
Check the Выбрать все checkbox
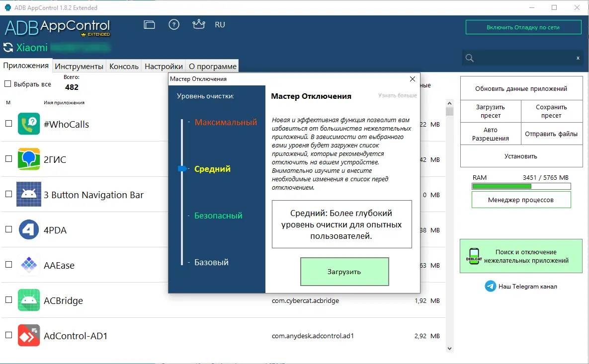pos(8,83)
